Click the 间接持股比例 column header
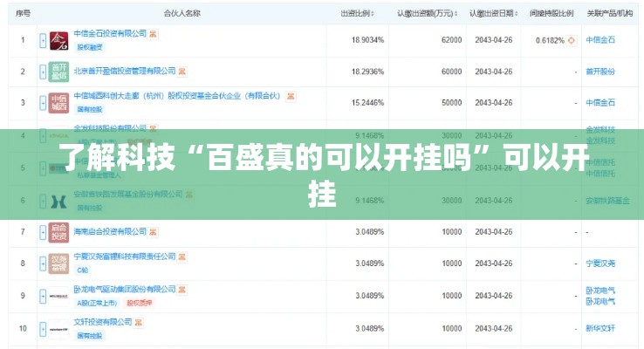 pyautogui.click(x=552, y=14)
